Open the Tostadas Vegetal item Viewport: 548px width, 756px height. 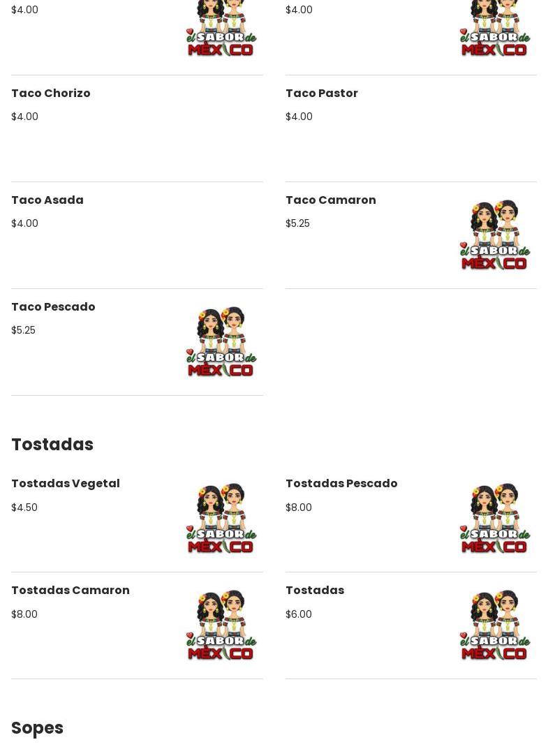coord(66,484)
